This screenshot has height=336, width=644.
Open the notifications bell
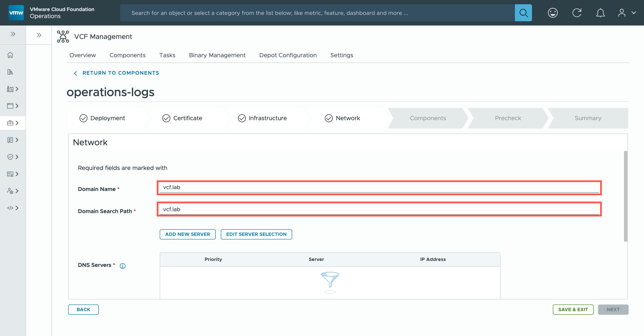600,13
